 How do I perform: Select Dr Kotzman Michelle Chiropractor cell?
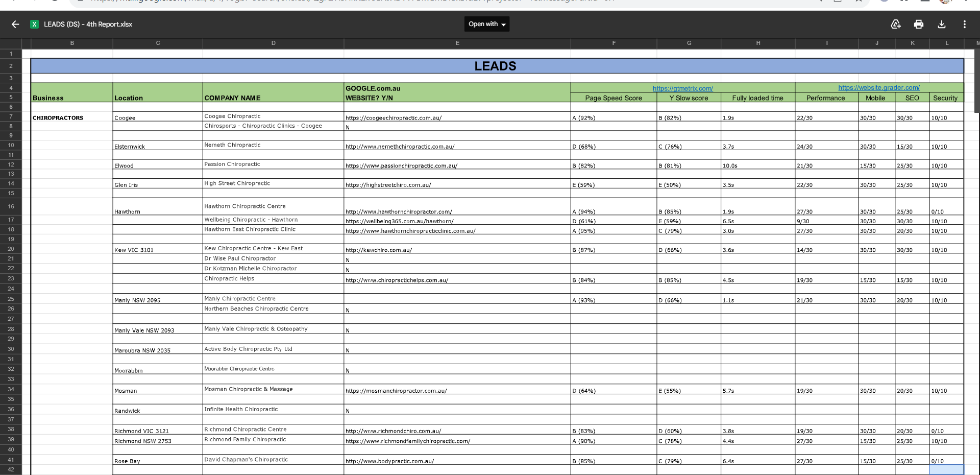[273, 268]
